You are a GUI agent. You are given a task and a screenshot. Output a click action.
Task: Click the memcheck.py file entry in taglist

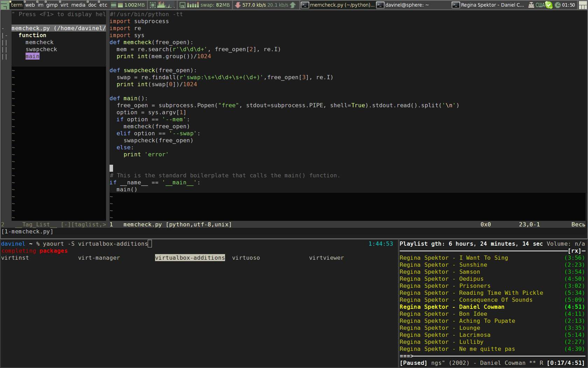(58, 28)
